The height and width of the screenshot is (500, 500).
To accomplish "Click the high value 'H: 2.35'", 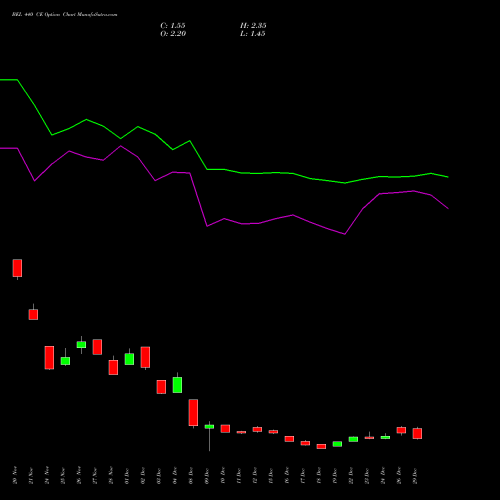I will pyautogui.click(x=253, y=26).
